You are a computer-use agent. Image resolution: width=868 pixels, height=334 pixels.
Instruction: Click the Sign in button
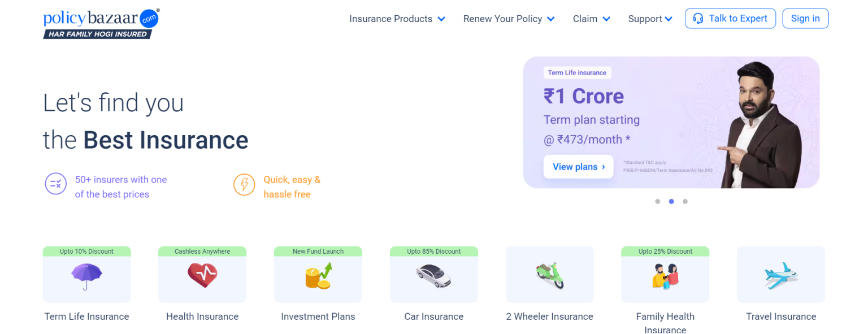805,18
